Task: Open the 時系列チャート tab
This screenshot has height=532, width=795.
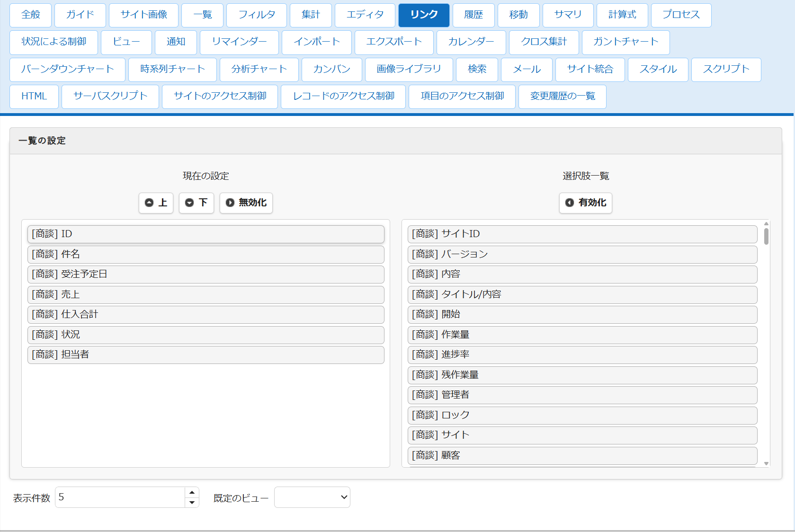Action: coord(172,70)
